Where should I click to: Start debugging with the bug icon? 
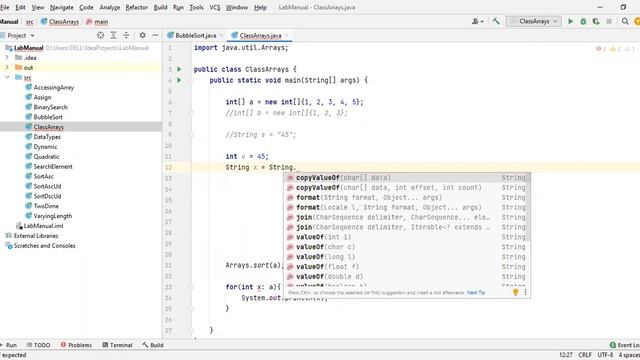pyautogui.click(x=583, y=21)
